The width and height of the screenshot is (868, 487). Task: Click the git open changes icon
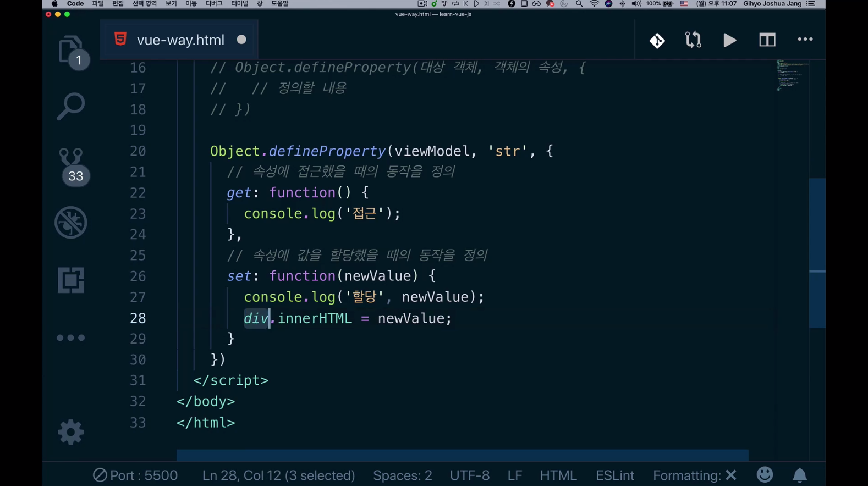click(x=657, y=40)
